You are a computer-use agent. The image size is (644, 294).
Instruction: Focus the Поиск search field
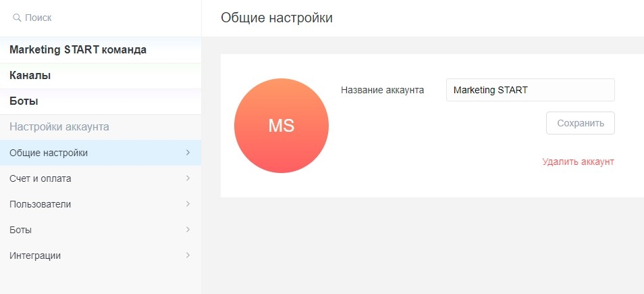101,18
